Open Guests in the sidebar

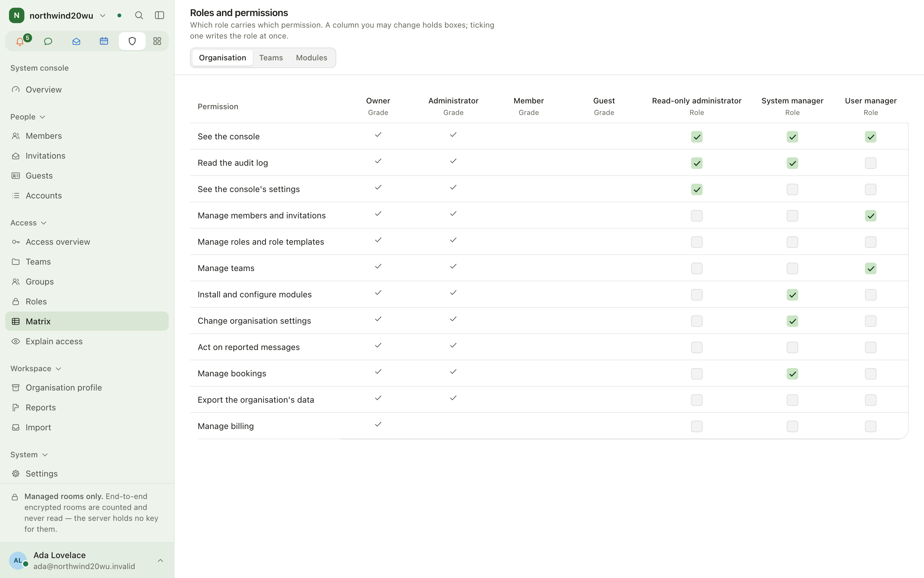tap(87, 175)
